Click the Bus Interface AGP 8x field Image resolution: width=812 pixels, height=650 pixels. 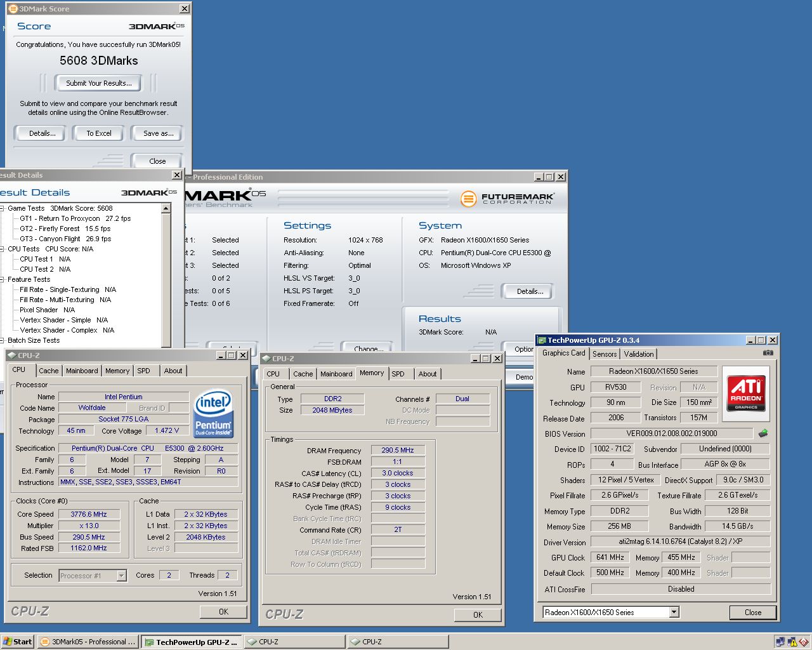tap(725, 464)
